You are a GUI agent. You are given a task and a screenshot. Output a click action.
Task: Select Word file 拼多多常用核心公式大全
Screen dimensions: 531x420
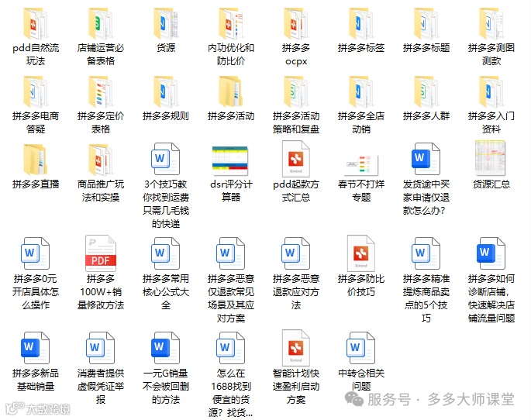pos(166,253)
